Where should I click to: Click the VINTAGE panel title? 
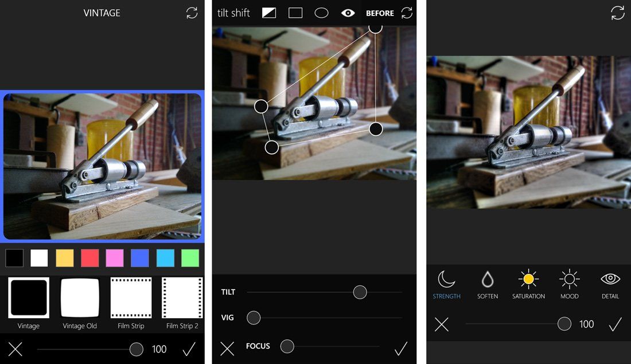point(102,13)
